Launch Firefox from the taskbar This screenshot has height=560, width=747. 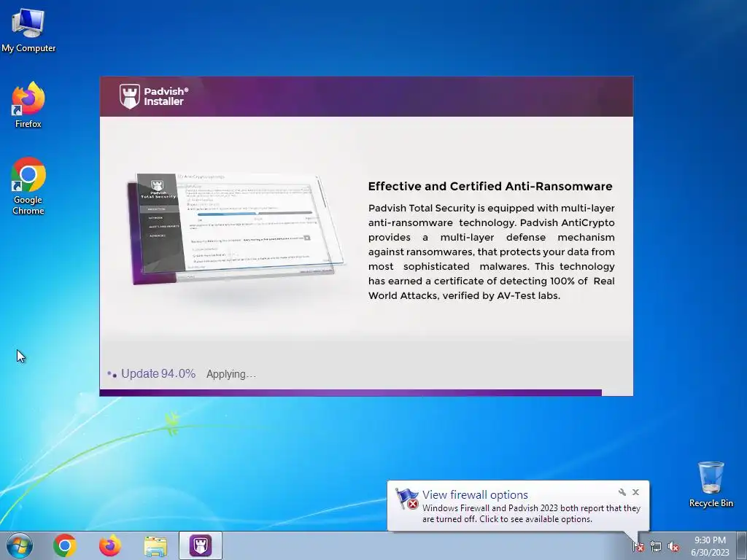[x=110, y=545]
